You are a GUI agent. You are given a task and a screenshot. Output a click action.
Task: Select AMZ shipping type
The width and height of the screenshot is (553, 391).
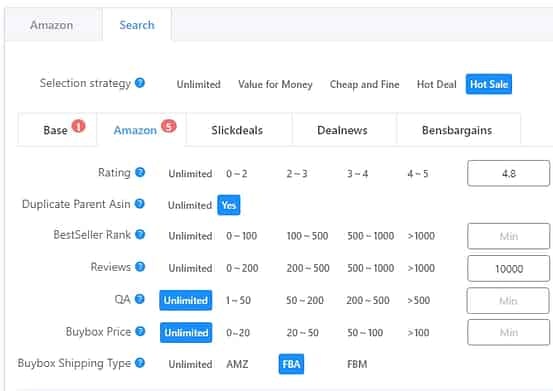tap(237, 364)
